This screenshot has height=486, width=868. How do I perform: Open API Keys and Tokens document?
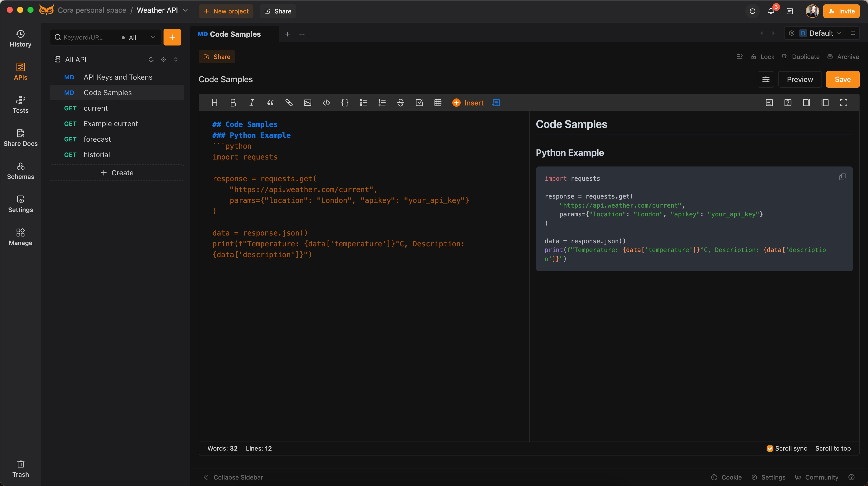click(x=117, y=77)
